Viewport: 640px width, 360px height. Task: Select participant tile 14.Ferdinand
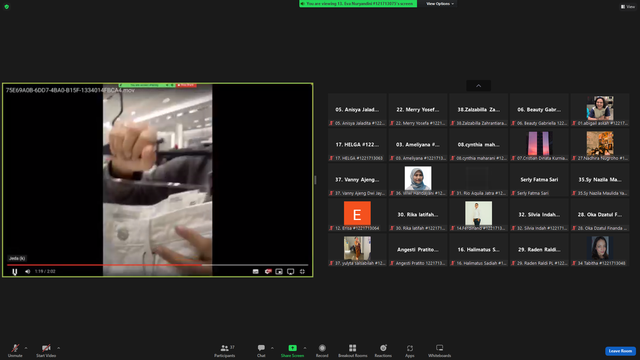pyautogui.click(x=478, y=215)
